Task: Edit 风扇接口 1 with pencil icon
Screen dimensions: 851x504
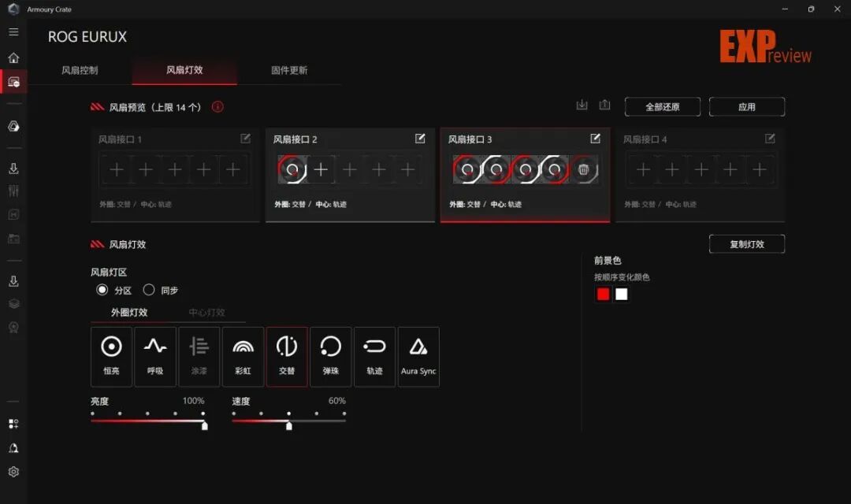Action: tap(245, 139)
